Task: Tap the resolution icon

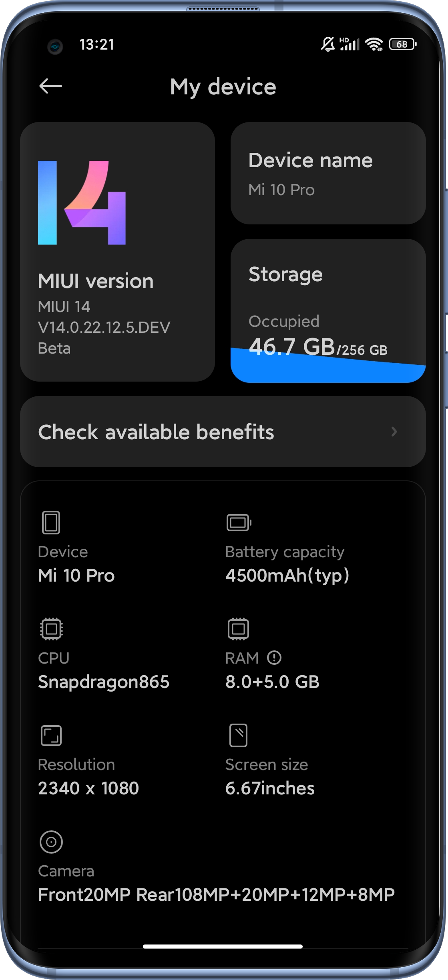Action: tap(51, 735)
